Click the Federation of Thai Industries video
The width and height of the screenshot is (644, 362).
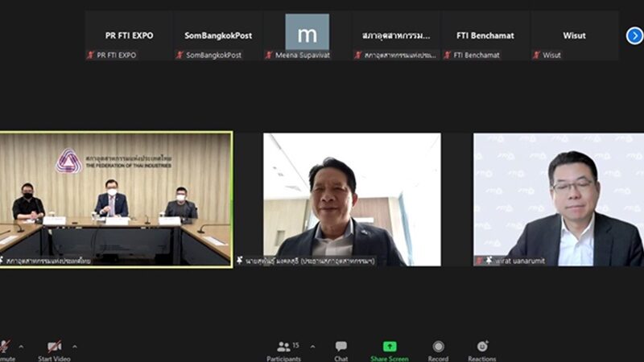116,199
